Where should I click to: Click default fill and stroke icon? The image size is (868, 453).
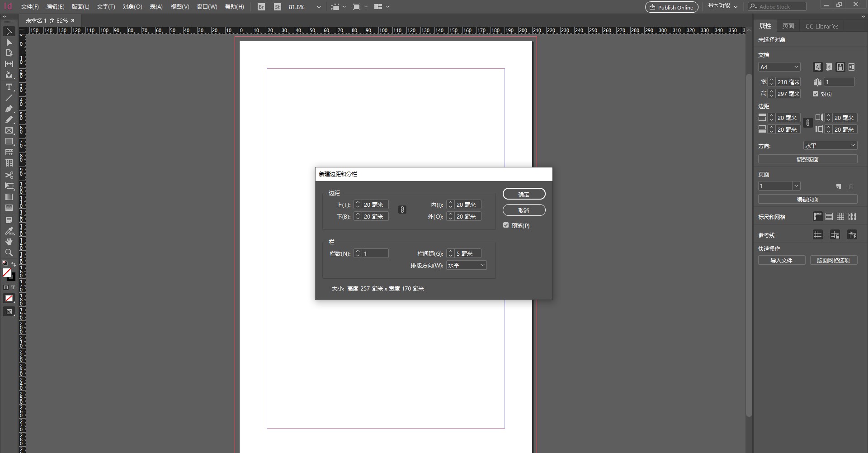pos(5,263)
